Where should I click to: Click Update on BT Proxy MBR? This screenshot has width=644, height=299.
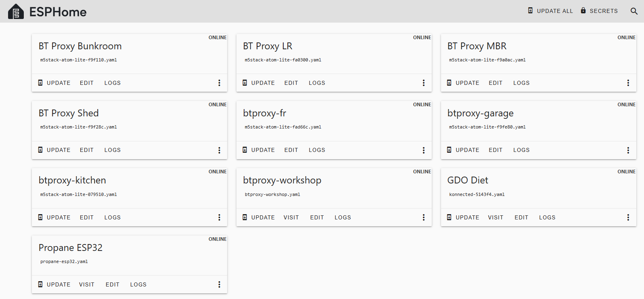click(463, 83)
